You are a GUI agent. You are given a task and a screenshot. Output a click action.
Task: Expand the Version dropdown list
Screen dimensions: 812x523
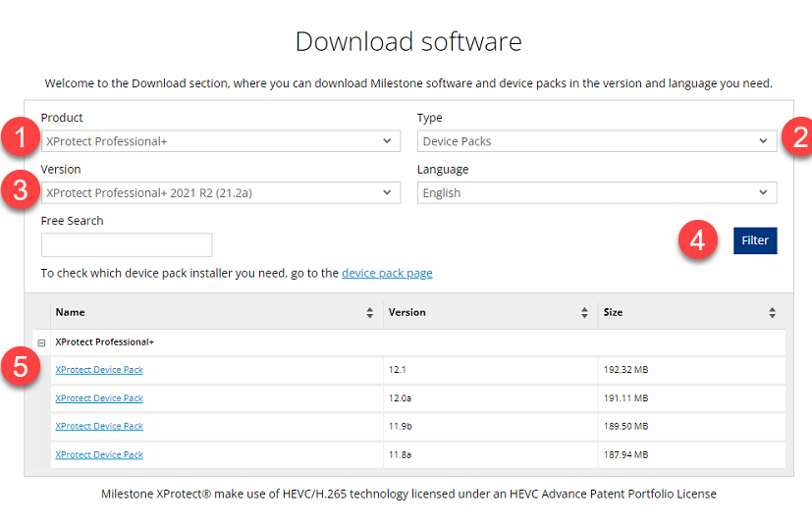pos(220,193)
